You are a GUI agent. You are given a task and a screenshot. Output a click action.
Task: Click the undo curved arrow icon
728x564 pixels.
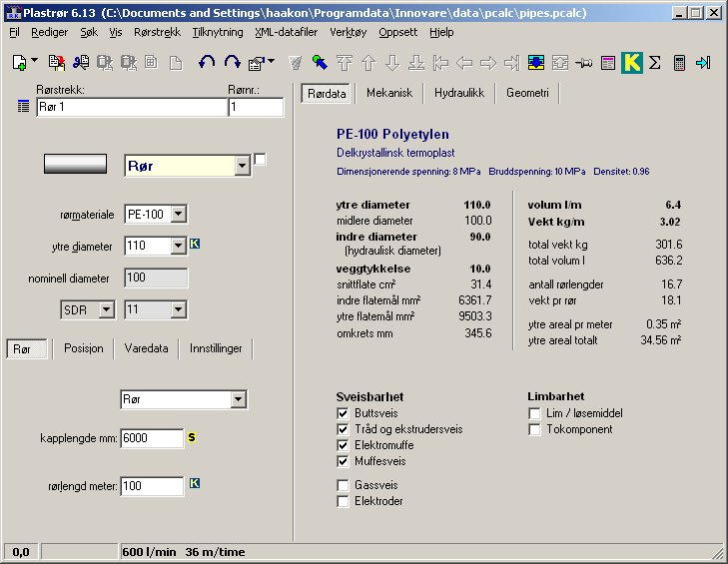coord(207,62)
